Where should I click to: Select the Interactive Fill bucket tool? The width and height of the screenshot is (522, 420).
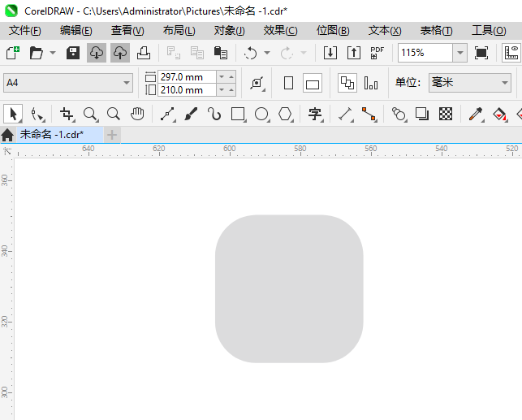pos(500,115)
